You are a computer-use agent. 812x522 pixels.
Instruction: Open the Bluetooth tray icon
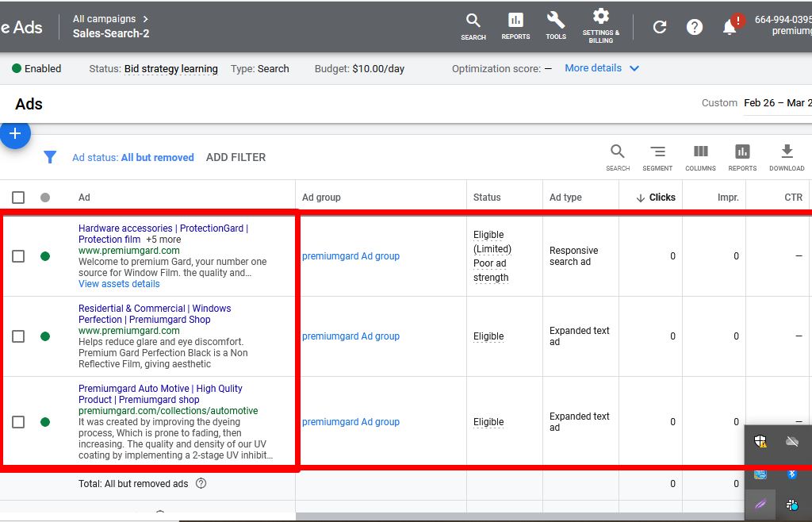pyautogui.click(x=792, y=474)
